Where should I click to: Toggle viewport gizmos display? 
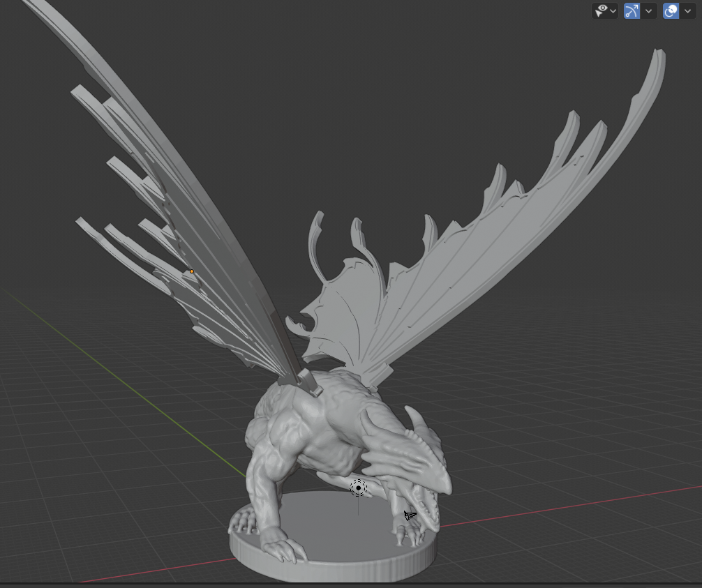click(632, 10)
